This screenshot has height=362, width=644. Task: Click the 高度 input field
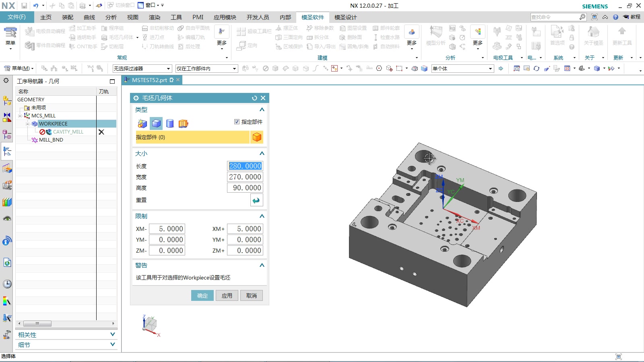(x=245, y=188)
